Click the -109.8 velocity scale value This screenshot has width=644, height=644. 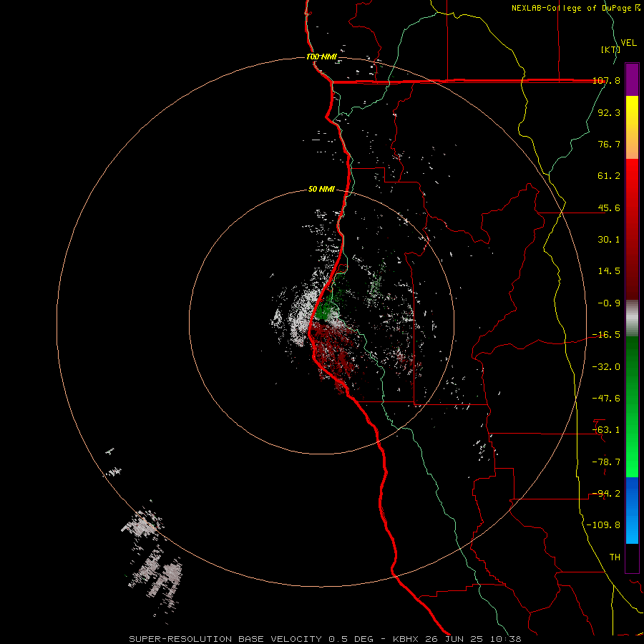click(603, 525)
